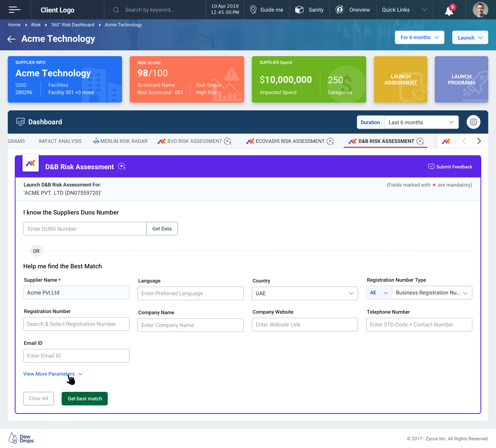Viewport: 496px width, 448px height.
Task: Click the Sanity box icon
Action: pyautogui.click(x=299, y=10)
